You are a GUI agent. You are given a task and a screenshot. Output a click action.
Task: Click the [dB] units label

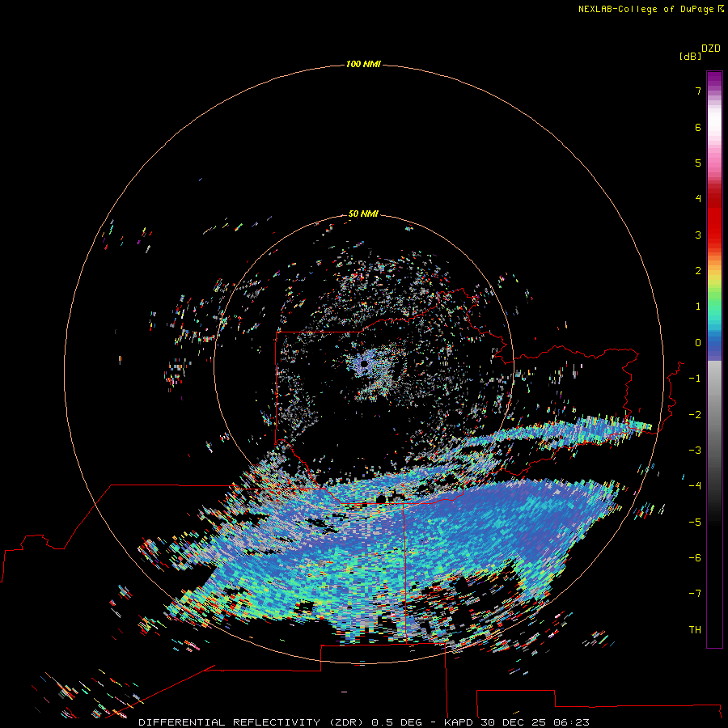click(690, 56)
